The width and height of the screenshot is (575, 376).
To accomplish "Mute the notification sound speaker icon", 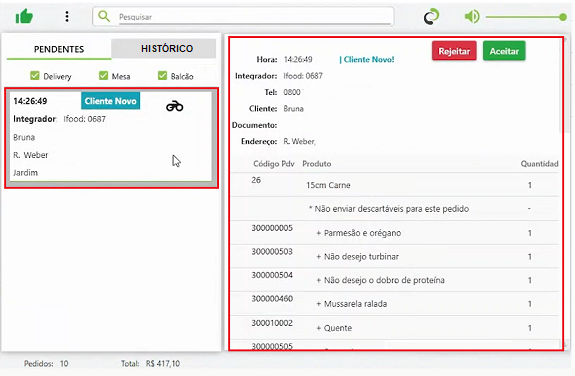I will [x=472, y=17].
